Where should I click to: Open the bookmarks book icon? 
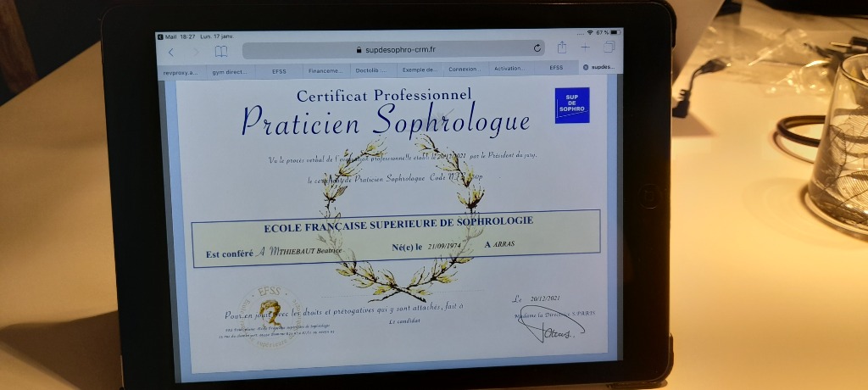pos(221,52)
